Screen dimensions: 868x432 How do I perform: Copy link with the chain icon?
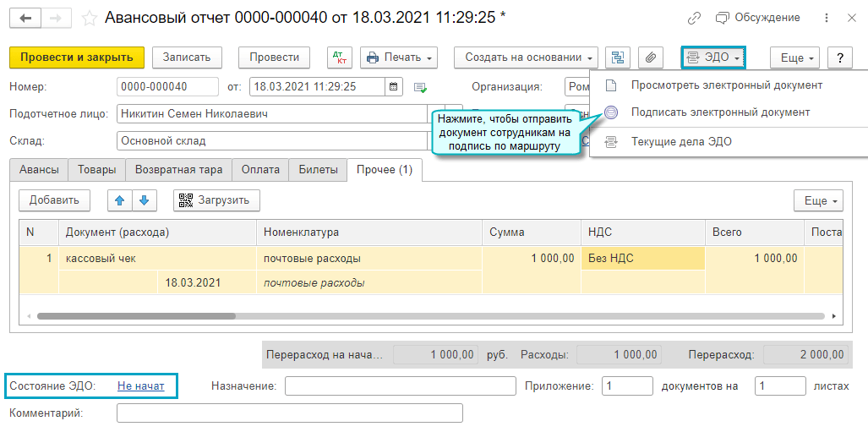[x=694, y=19]
